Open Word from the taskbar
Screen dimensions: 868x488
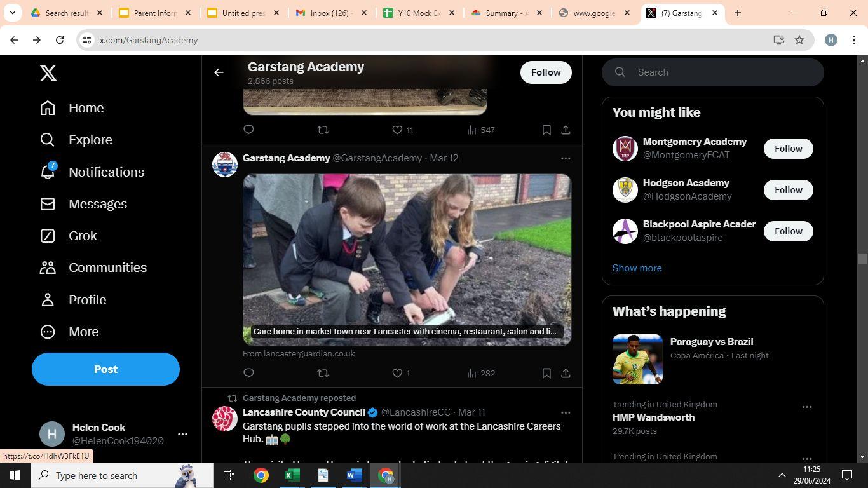click(x=355, y=475)
